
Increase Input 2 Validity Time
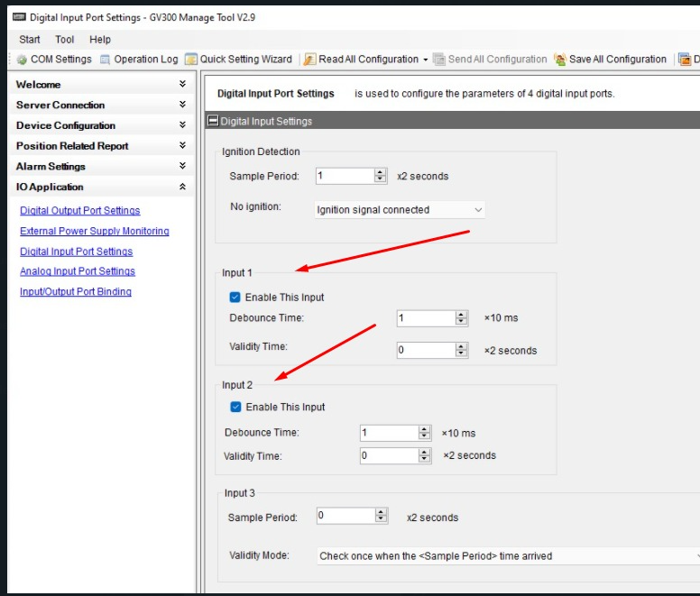(425, 452)
